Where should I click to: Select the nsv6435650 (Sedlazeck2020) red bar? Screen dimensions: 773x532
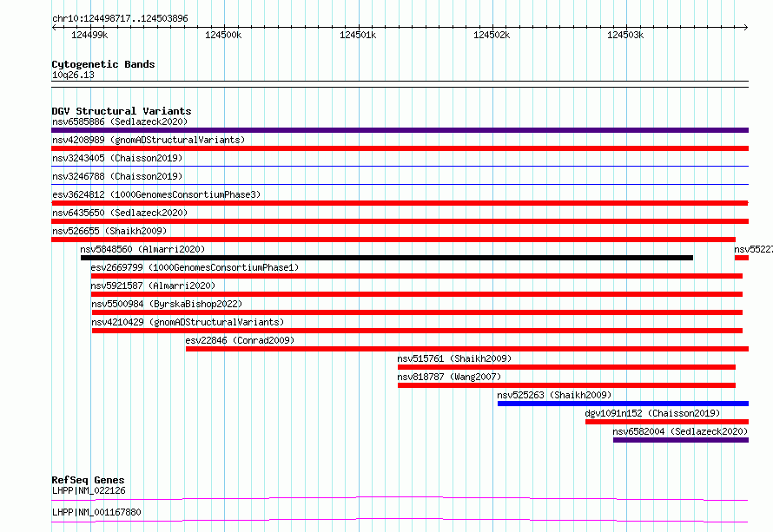pyautogui.click(x=400, y=221)
